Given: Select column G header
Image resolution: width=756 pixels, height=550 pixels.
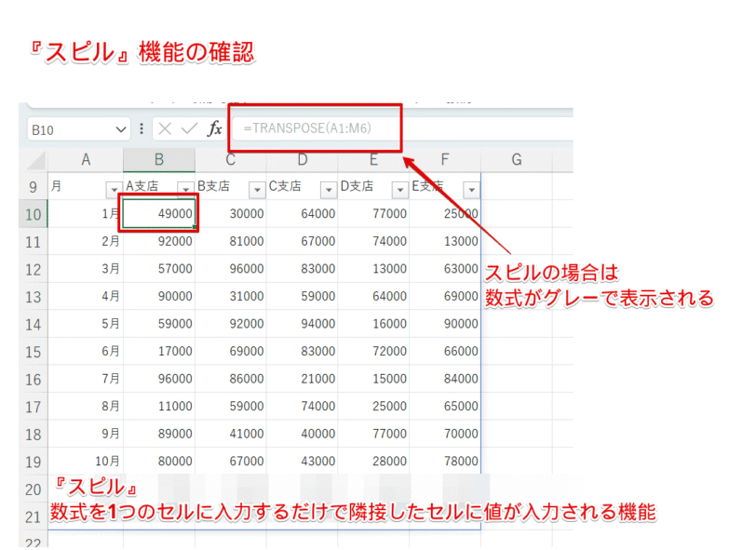Looking at the screenshot, I should (x=517, y=159).
